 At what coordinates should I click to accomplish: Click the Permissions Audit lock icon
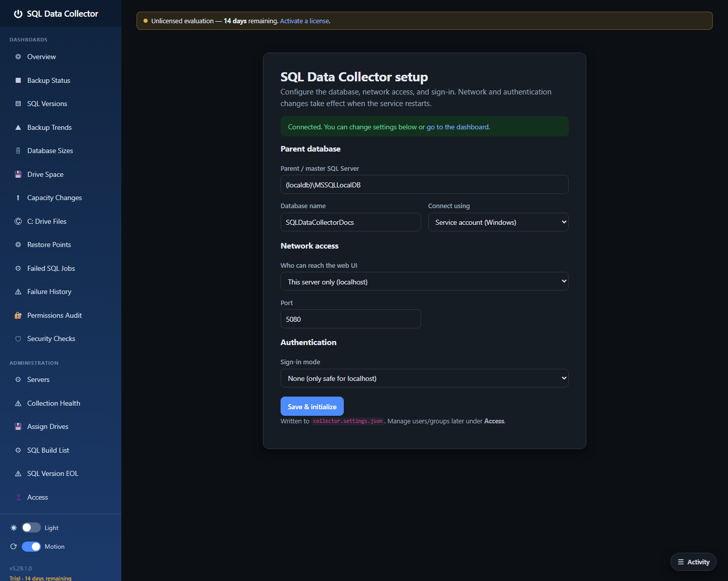(18, 315)
